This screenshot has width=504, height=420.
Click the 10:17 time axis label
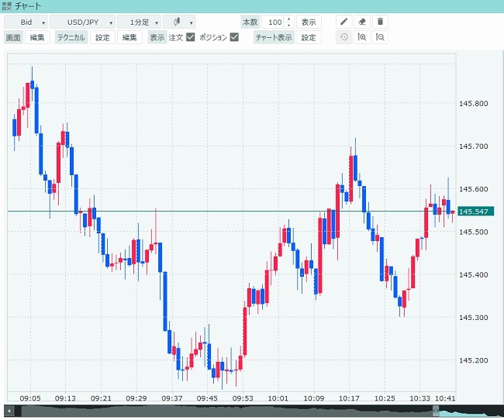pos(349,398)
